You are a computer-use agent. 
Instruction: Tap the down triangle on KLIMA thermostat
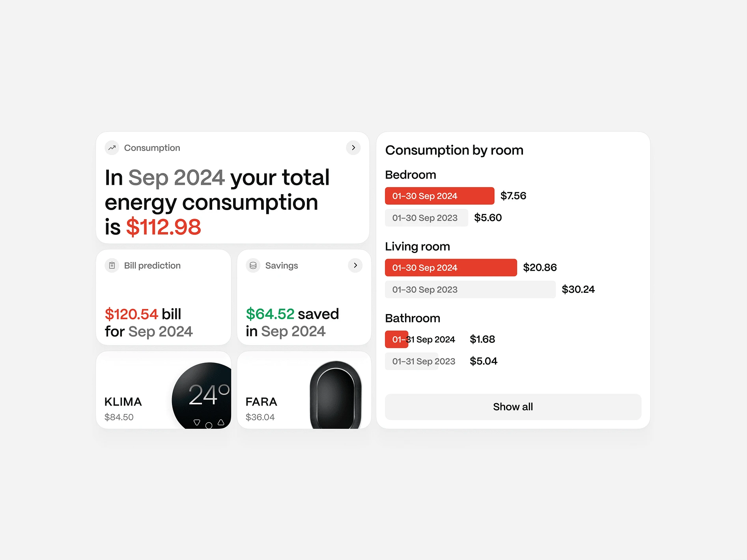(197, 422)
